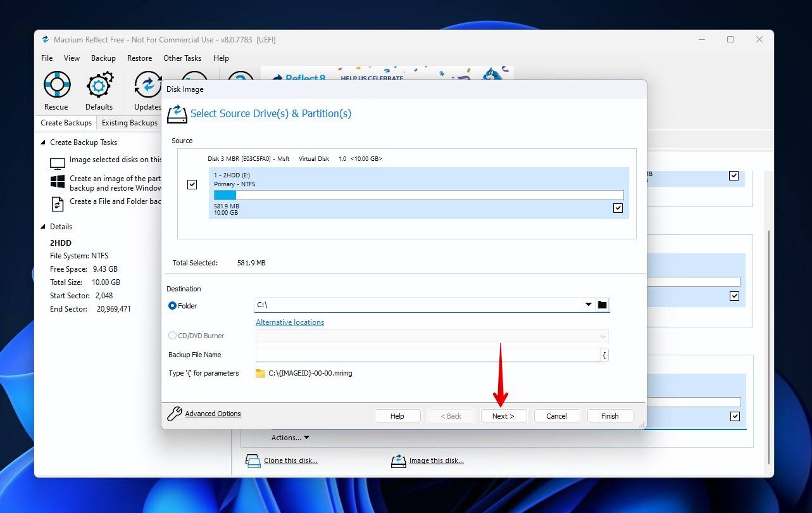Screen dimensions: 812x513
Task: Click folder browse icon beside destination path
Action: [602, 305]
